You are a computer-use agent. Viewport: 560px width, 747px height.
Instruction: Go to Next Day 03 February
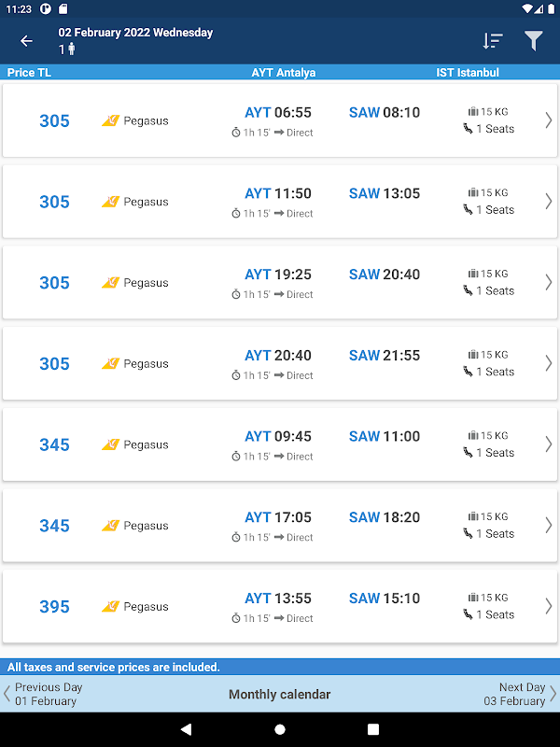517,694
